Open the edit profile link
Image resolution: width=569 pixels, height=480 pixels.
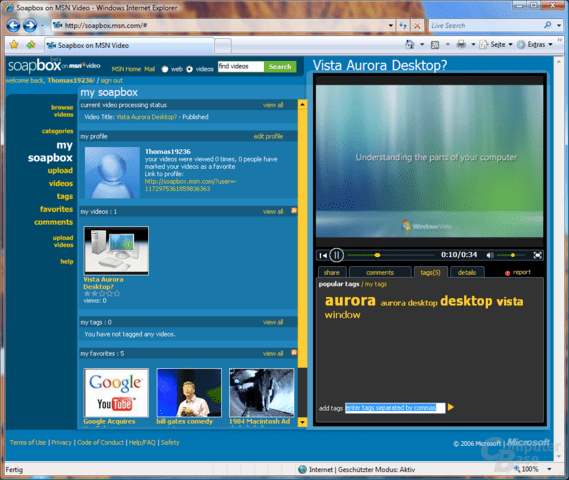(268, 136)
